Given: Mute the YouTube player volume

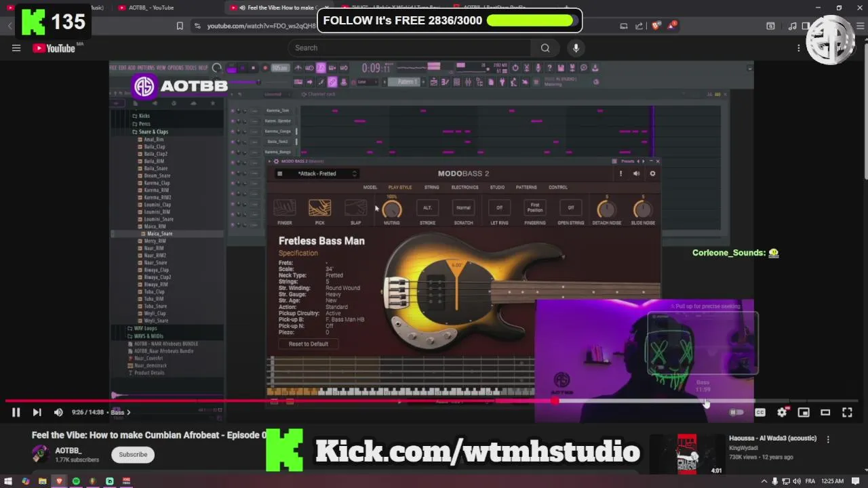Looking at the screenshot, I should tap(58, 412).
